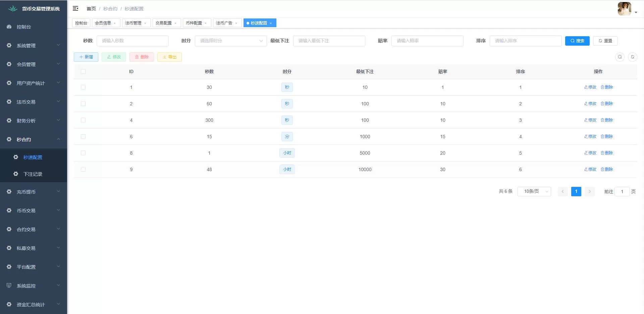Screen dimensions: 644x314
Task: Open 下注记录 in the sidebar submenu
Action: pos(33,174)
